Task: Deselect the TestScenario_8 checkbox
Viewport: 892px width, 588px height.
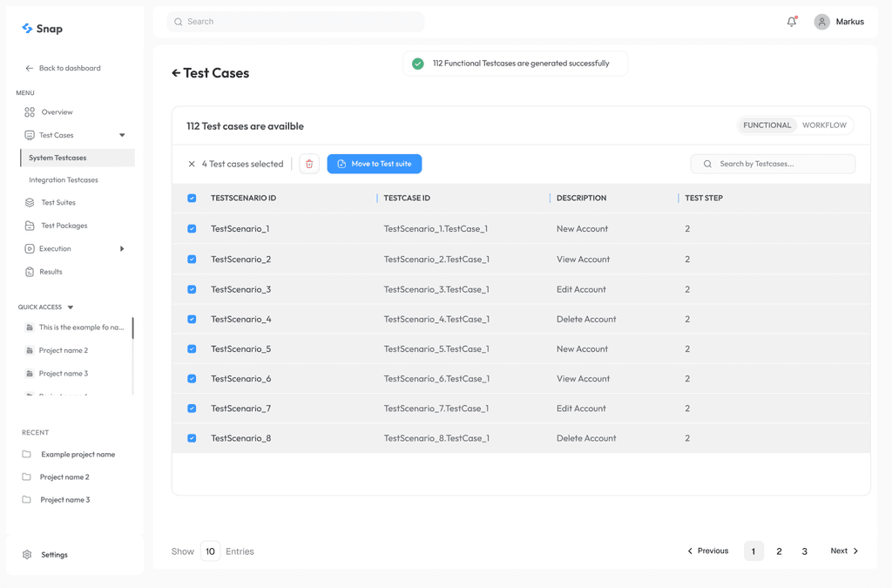Action: coord(192,437)
